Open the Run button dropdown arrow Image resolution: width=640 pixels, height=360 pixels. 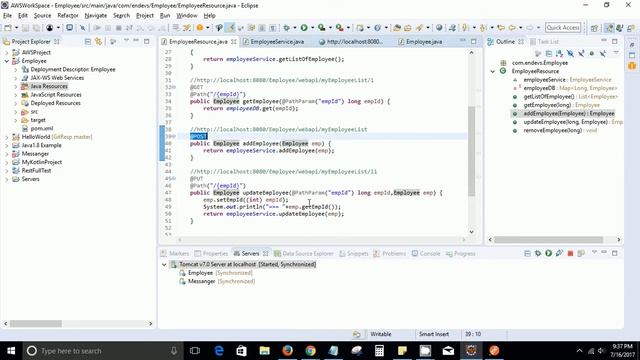click(312, 28)
